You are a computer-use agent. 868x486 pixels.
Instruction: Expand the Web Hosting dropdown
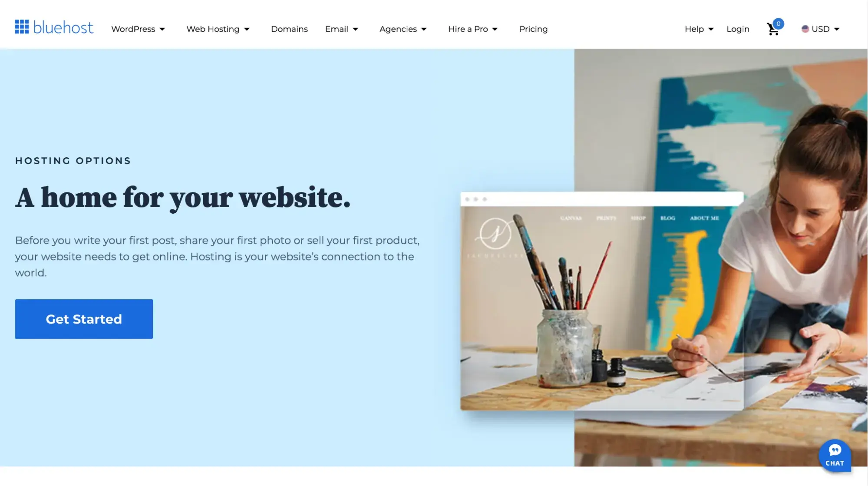click(x=218, y=29)
